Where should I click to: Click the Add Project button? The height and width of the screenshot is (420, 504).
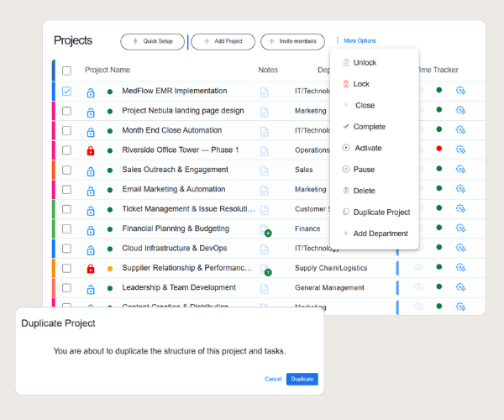223,42
